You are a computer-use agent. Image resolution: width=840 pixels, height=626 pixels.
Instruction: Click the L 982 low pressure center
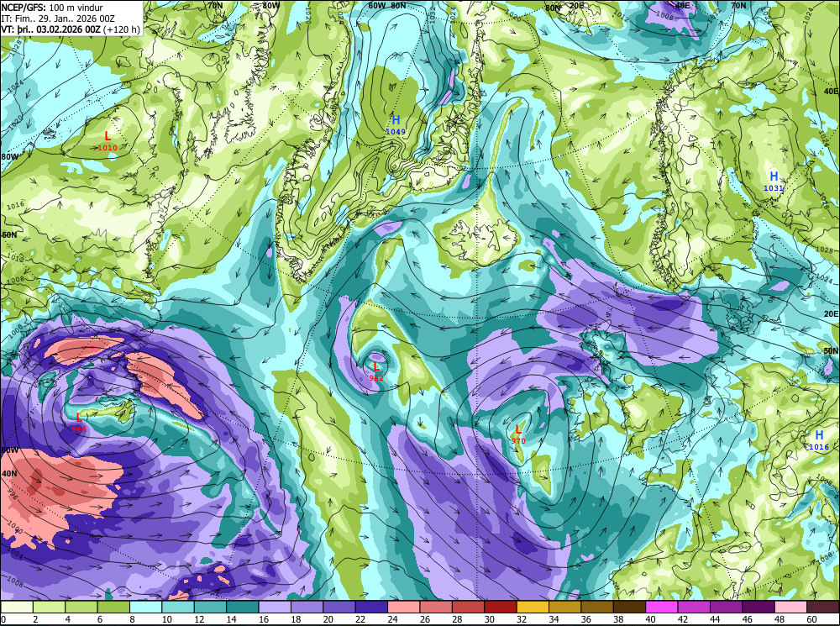tap(376, 371)
